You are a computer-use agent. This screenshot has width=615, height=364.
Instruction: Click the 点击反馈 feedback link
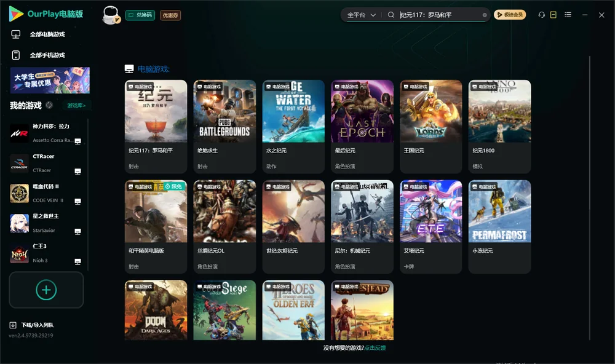pos(375,347)
